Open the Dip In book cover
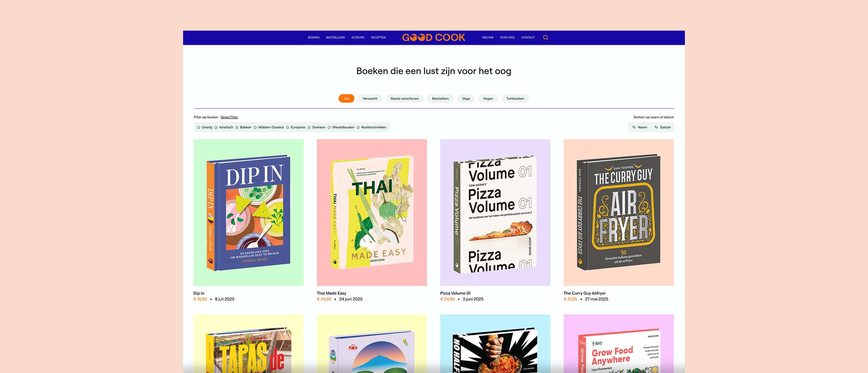Screen dimensions: 868x373 point(248,213)
